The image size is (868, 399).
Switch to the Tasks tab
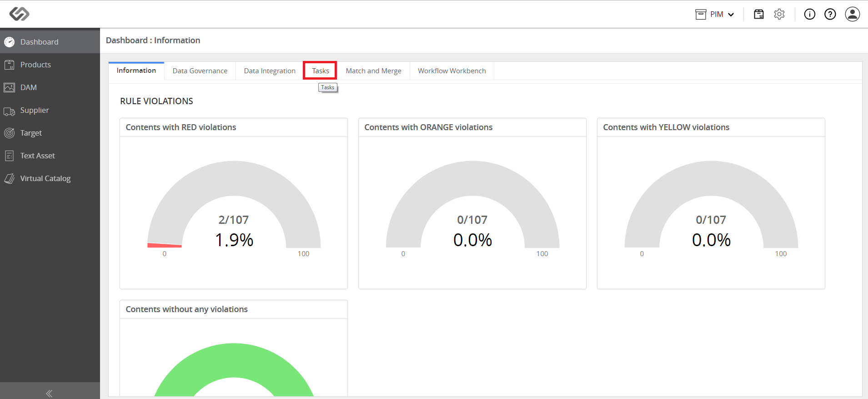320,71
